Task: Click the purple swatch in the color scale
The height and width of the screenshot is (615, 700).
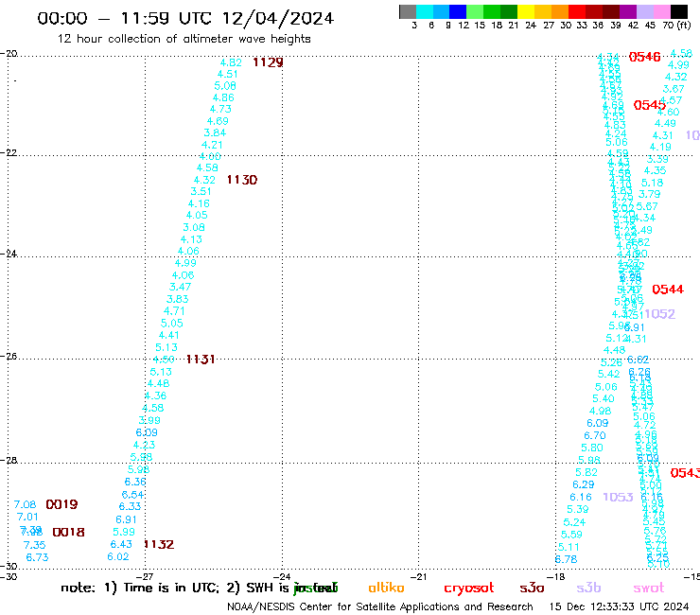Action: [627, 11]
